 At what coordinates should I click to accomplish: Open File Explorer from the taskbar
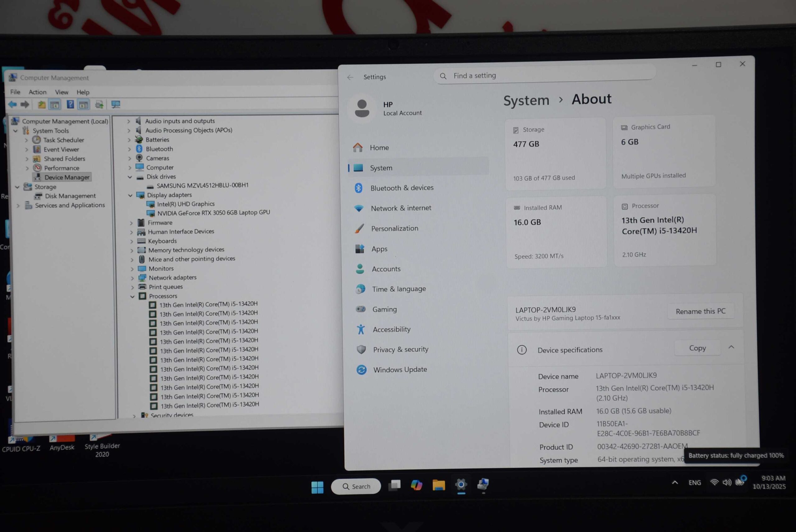(x=438, y=485)
